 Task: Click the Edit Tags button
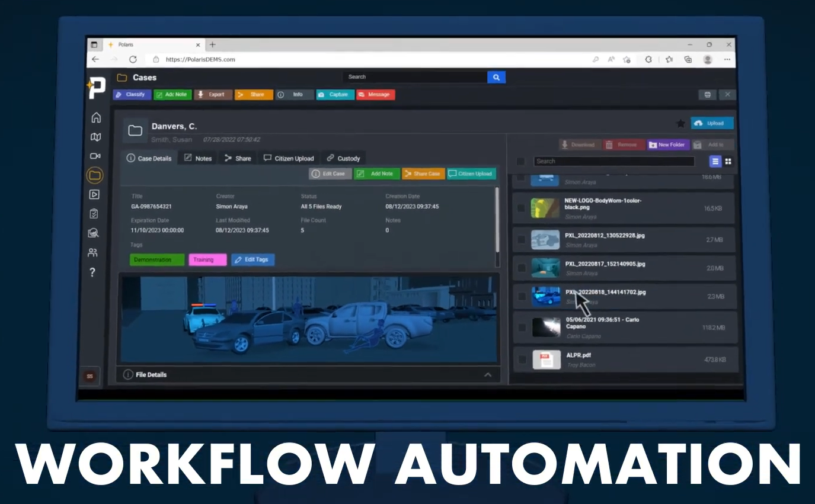pyautogui.click(x=253, y=260)
